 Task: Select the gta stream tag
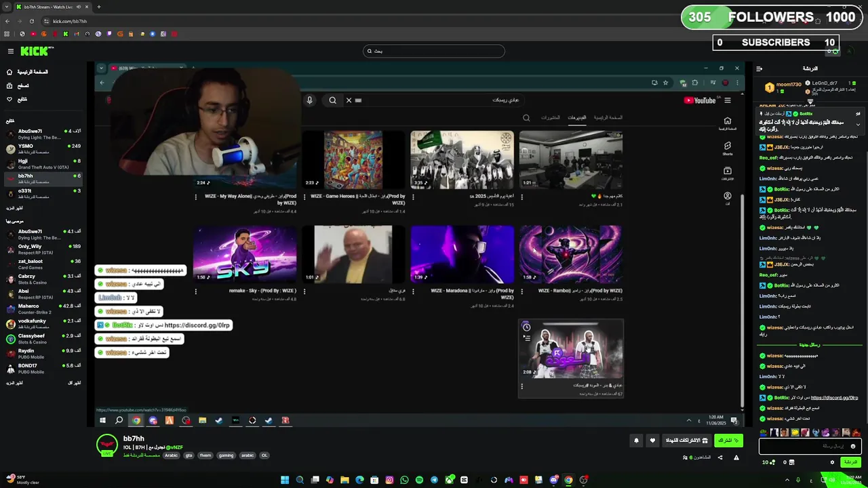(189, 455)
